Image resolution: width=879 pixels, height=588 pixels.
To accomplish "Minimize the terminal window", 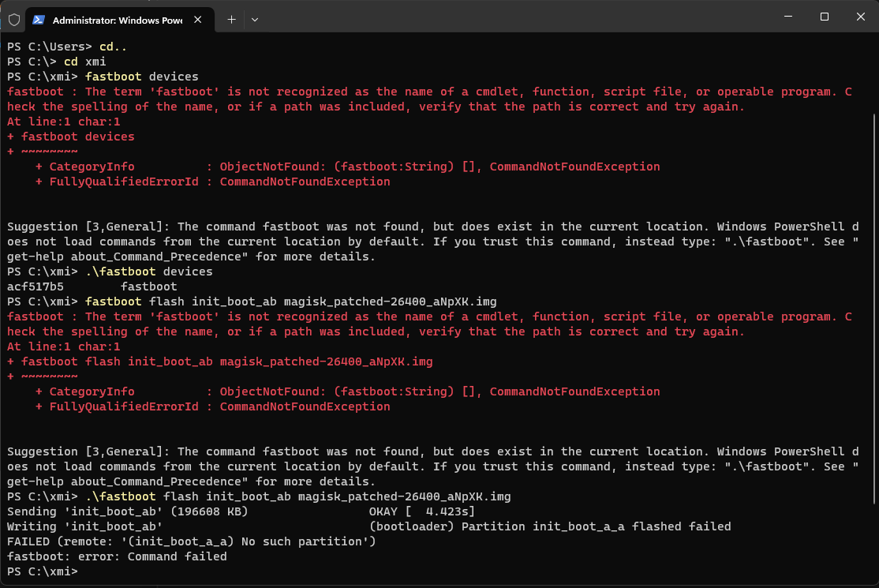I will [787, 17].
